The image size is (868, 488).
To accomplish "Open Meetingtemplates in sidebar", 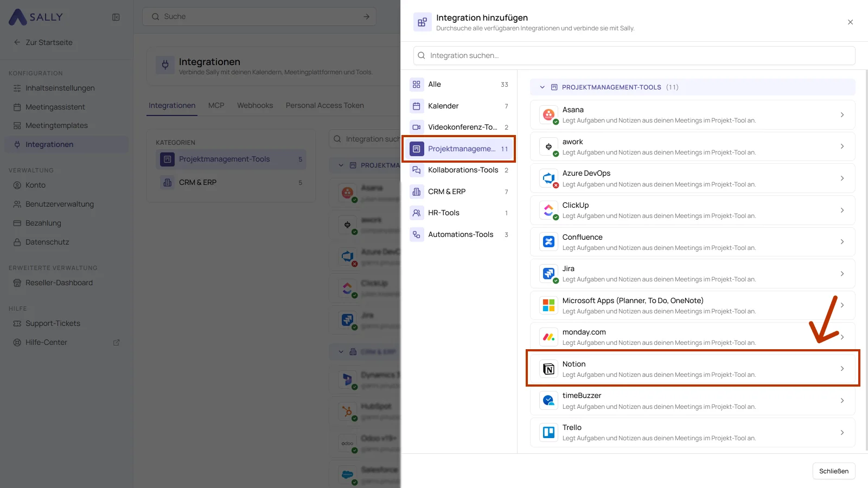I will click(x=66, y=125).
